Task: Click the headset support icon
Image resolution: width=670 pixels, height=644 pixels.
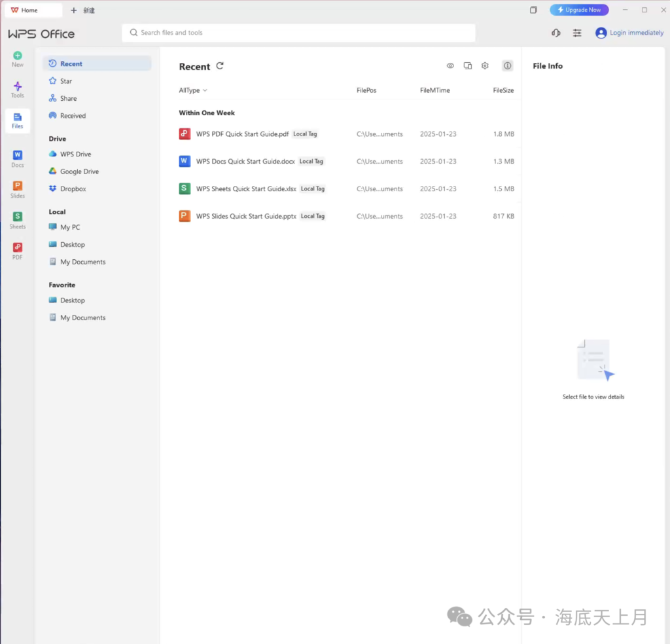Action: (x=556, y=33)
